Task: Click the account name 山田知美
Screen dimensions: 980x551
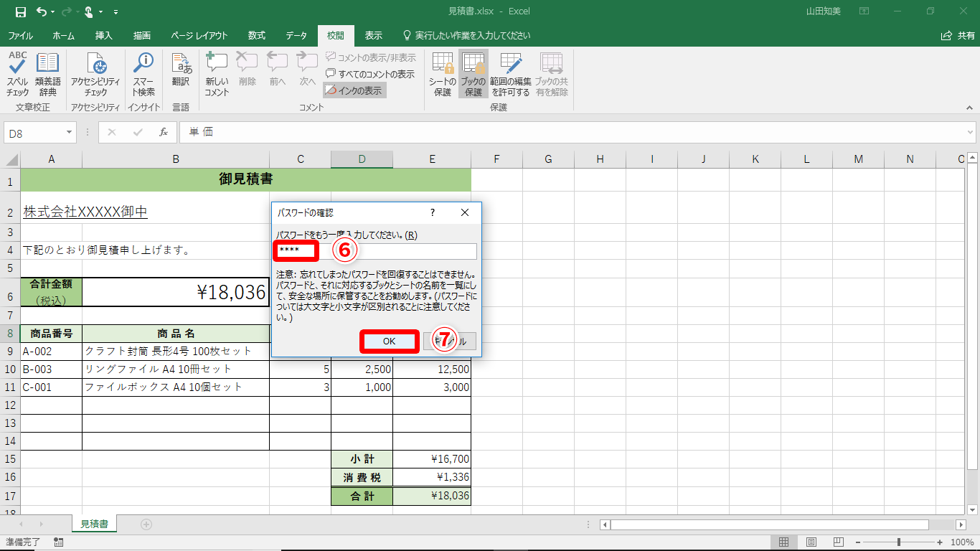Action: 821,11
